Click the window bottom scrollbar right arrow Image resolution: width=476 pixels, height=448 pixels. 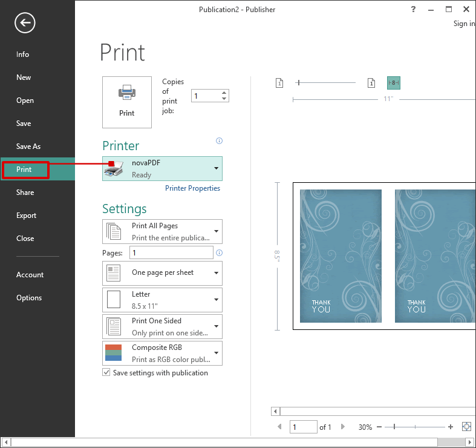(469, 442)
